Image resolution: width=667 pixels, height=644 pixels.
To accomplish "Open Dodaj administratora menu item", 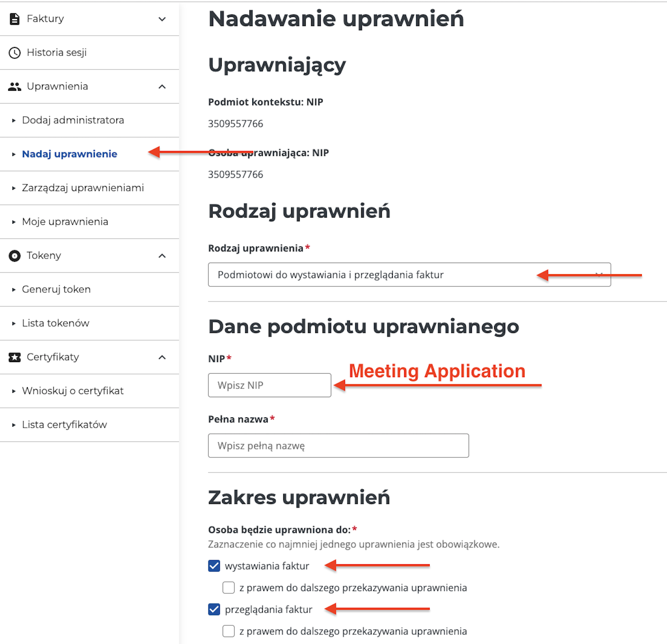I will tap(73, 120).
